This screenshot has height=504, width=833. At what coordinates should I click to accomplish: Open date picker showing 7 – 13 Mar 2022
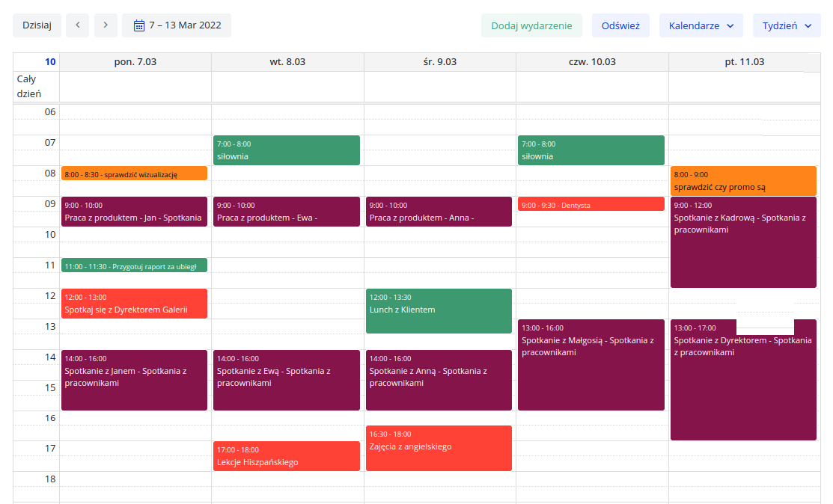tap(177, 25)
